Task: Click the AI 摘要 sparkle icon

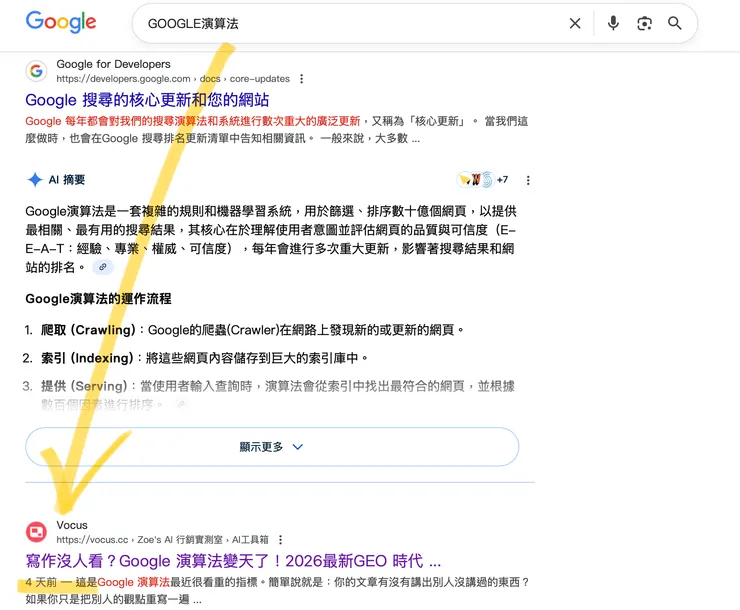Action: (35, 180)
